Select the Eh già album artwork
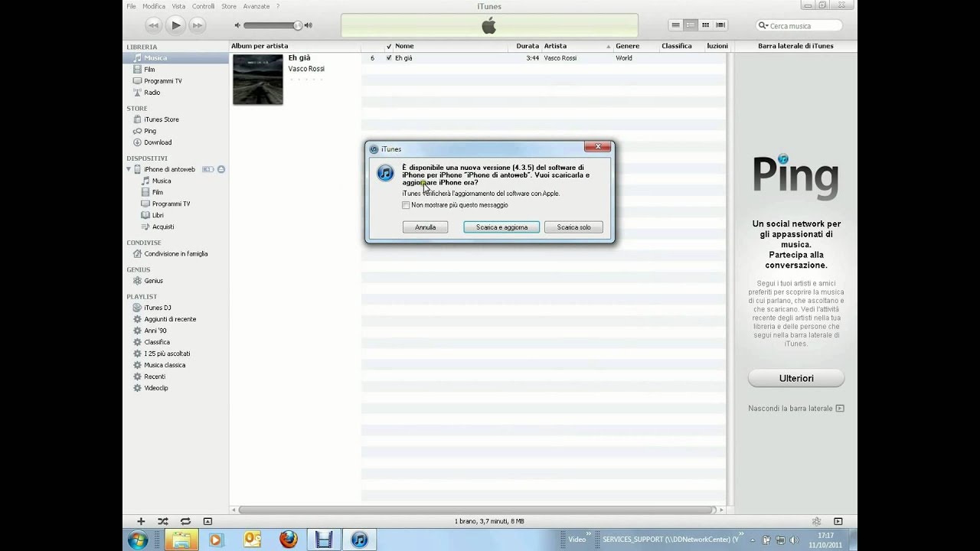The width and height of the screenshot is (980, 551). tap(258, 80)
